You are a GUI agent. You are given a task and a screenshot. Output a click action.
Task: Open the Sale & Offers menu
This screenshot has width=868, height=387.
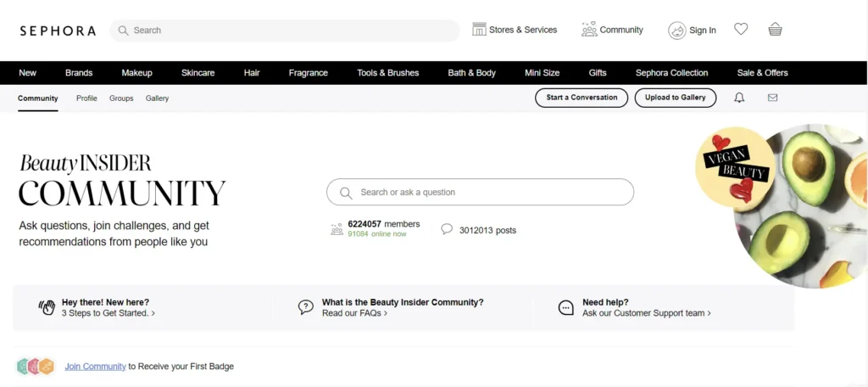[x=762, y=73]
